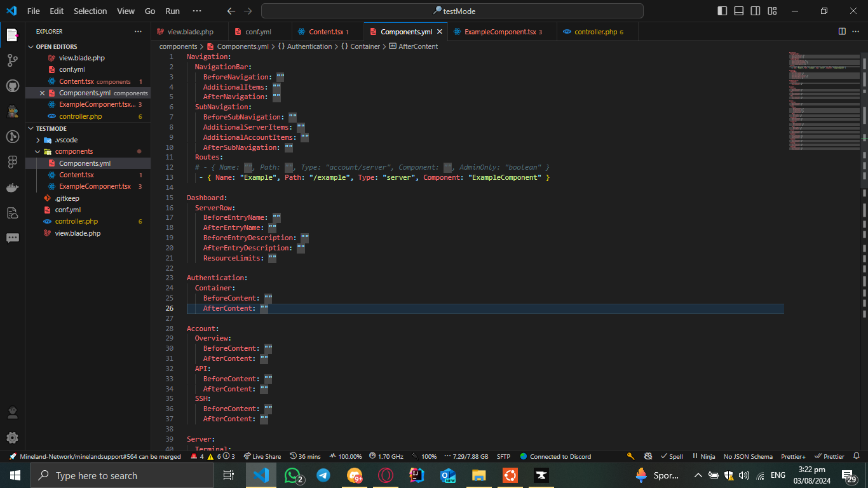The image size is (868, 488).
Task: Open File Explorer from the taskbar
Action: 479,475
